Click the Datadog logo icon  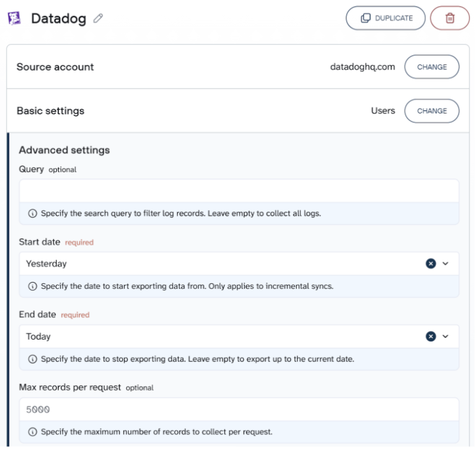pyautogui.click(x=14, y=18)
